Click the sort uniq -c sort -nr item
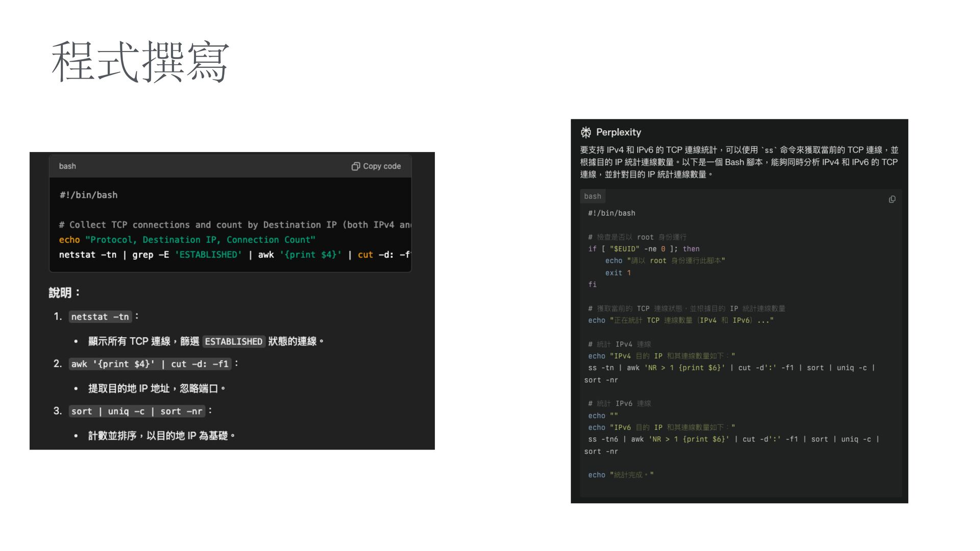Viewport: 980px width, 551px height. point(136,411)
